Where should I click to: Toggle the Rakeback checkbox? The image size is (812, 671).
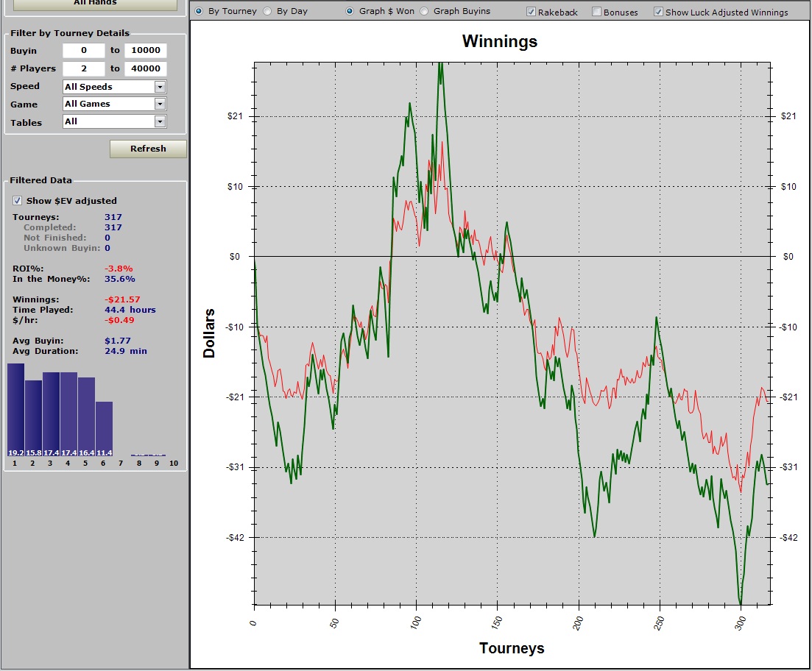click(x=531, y=11)
